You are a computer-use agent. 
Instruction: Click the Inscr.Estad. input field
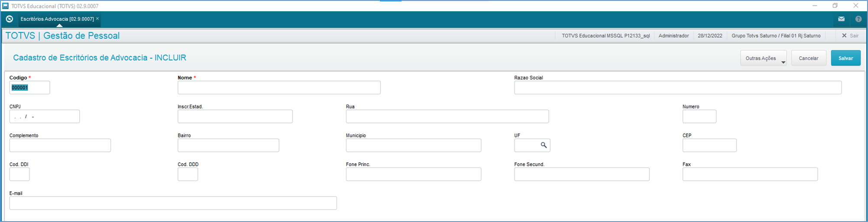click(x=235, y=116)
